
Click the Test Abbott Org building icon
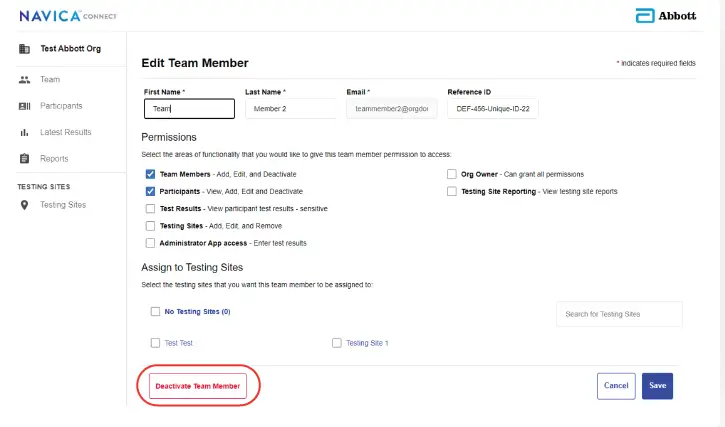click(24, 49)
